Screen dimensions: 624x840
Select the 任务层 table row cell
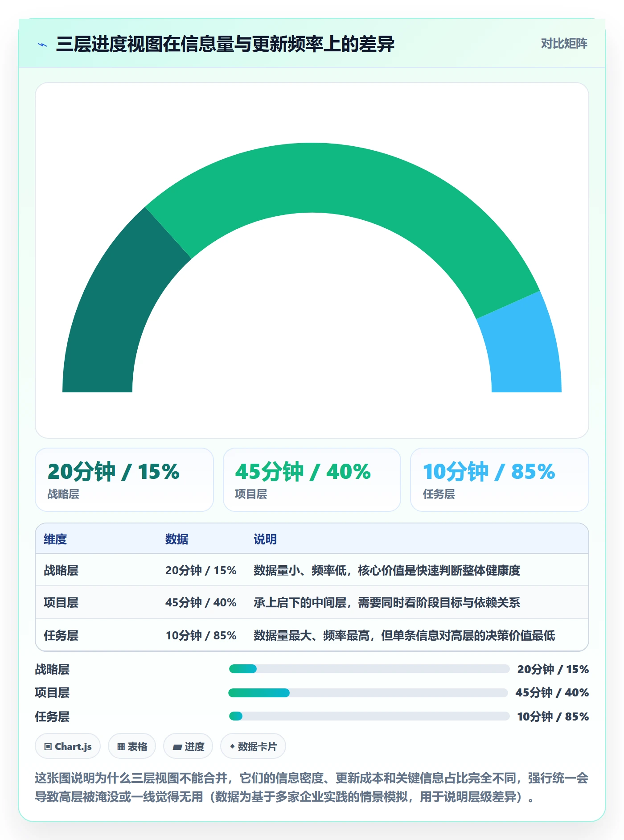[61, 635]
